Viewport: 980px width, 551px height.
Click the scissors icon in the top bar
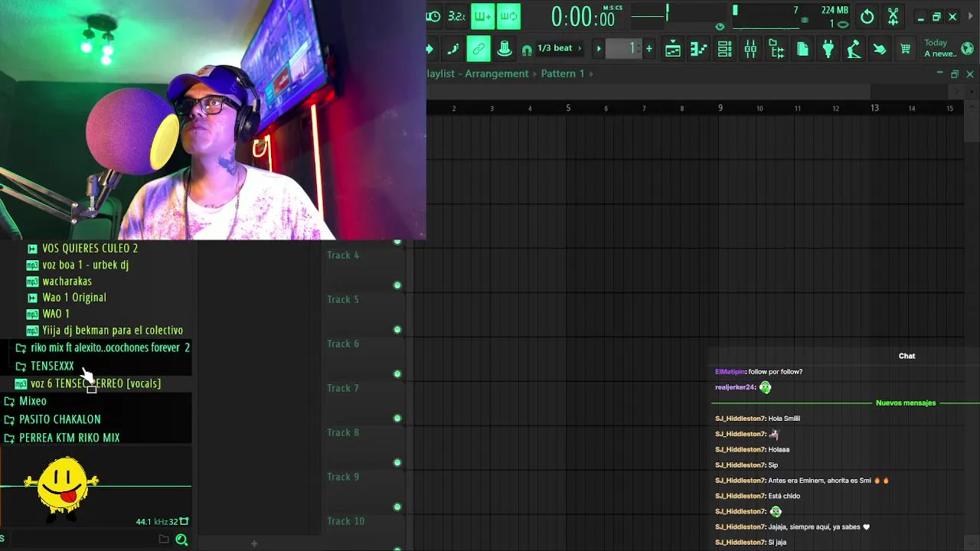(893, 16)
